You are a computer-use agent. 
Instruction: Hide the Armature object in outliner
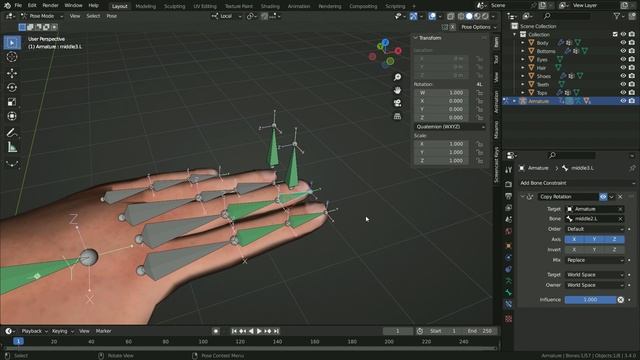[x=623, y=101]
